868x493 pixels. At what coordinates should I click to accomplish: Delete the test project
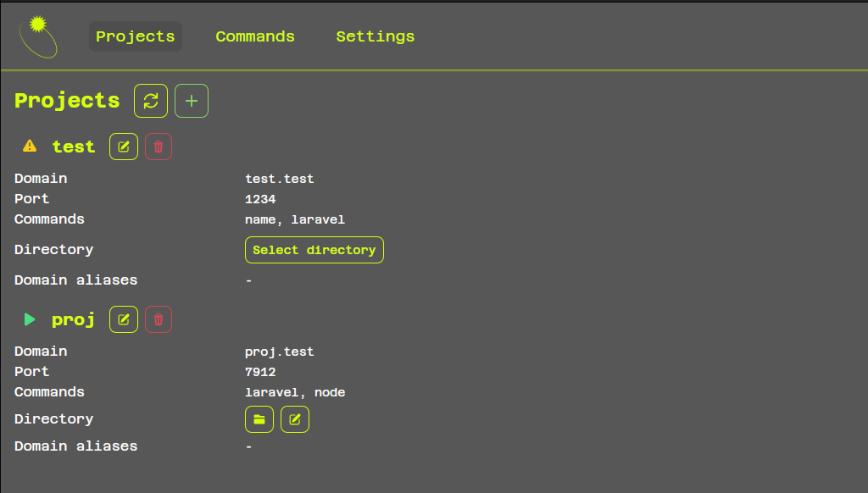click(159, 147)
